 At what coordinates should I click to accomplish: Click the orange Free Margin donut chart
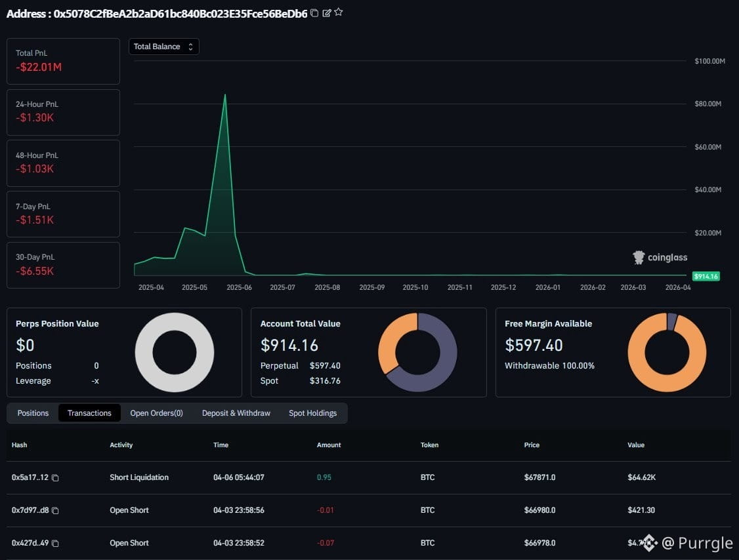click(x=667, y=352)
